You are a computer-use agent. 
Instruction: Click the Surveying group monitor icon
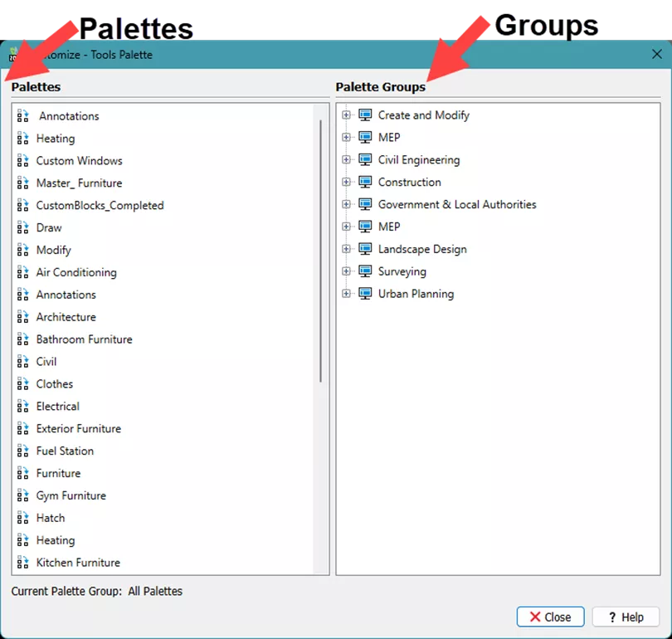click(x=365, y=271)
